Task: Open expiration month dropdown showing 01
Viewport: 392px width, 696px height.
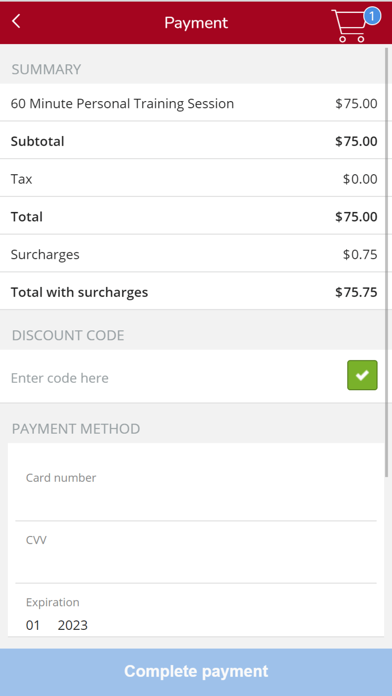Action: pyautogui.click(x=33, y=625)
